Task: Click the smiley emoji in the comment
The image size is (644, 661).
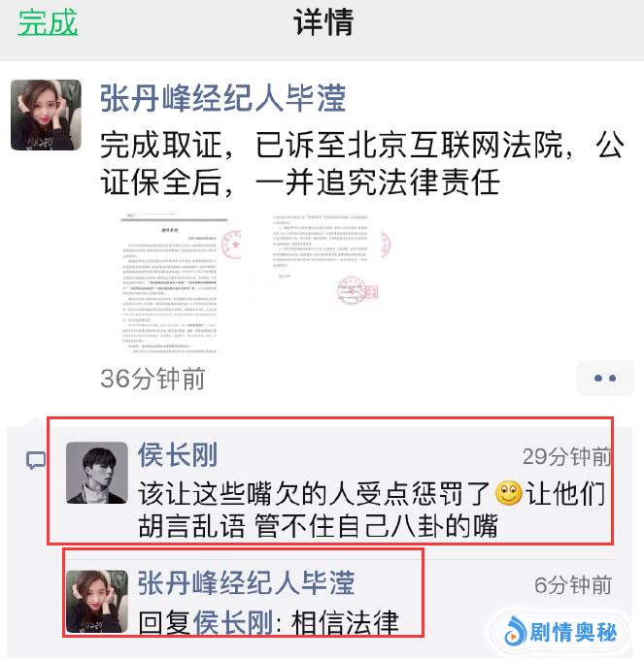Action: (x=509, y=494)
